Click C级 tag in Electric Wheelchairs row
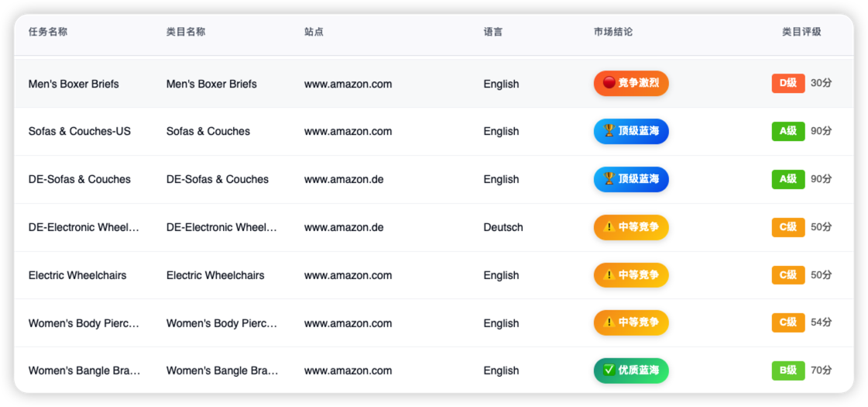The width and height of the screenshot is (868, 407). [x=788, y=275]
